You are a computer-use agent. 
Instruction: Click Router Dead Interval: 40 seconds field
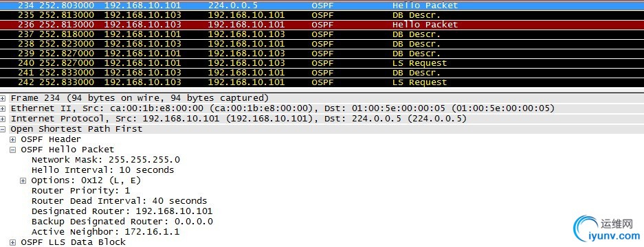pyautogui.click(x=119, y=201)
